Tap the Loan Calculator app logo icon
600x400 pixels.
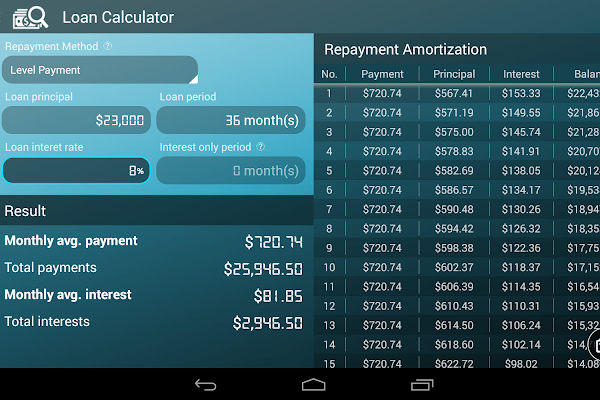tap(31, 18)
